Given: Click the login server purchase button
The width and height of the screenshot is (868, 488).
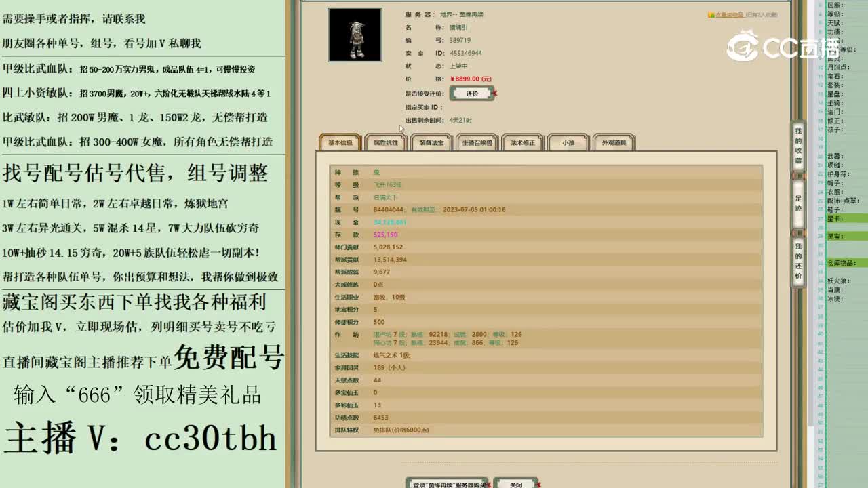Looking at the screenshot, I should click(x=448, y=484).
